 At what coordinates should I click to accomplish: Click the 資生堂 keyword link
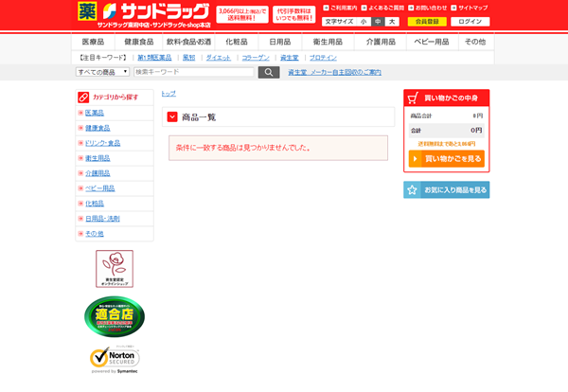290,58
